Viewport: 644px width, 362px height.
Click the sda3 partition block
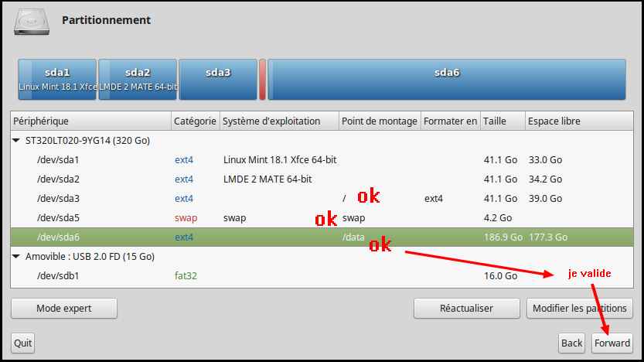click(x=218, y=80)
